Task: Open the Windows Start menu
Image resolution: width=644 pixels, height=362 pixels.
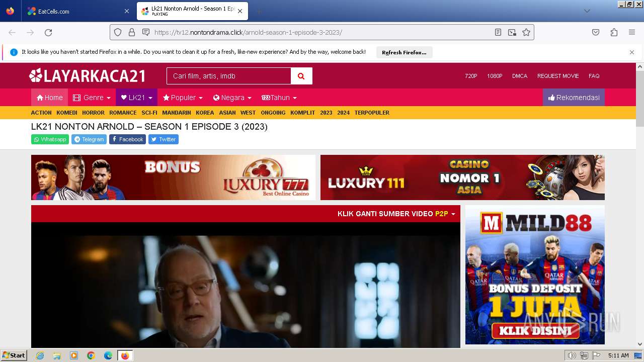Action: click(14, 355)
